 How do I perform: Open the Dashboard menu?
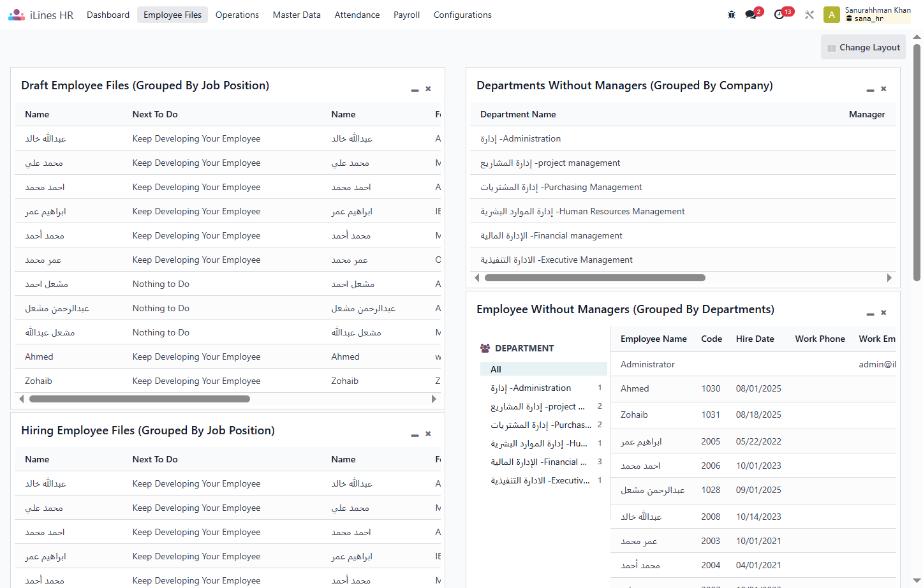point(108,15)
